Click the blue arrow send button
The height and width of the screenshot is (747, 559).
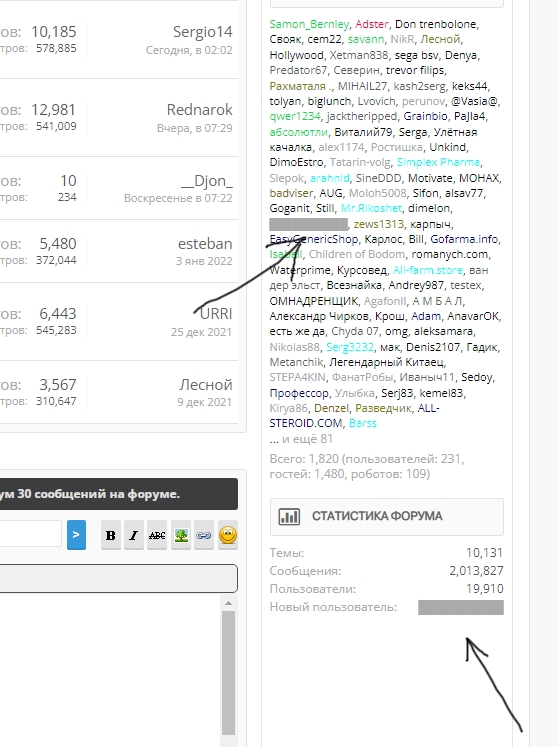tap(76, 535)
